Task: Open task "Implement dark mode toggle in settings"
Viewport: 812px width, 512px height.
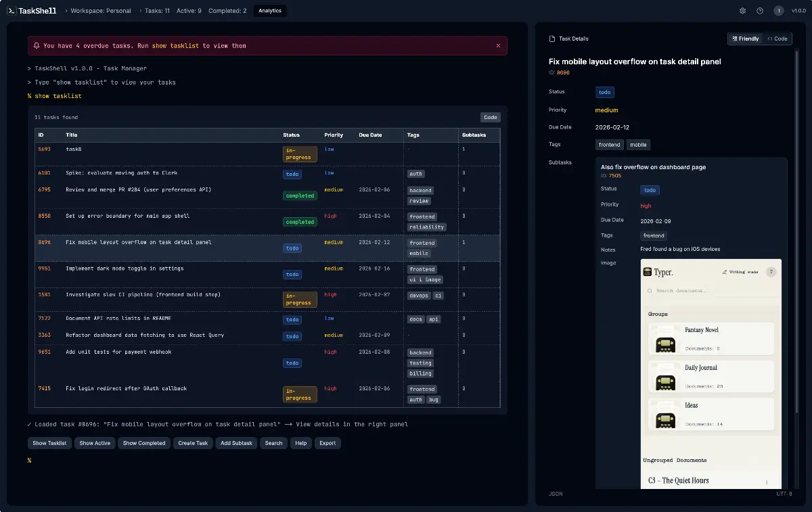Action: [x=125, y=269]
